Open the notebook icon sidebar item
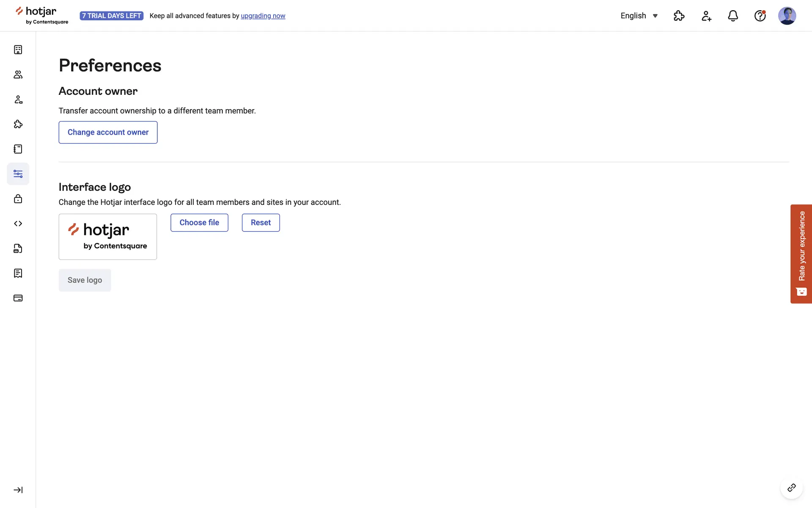The width and height of the screenshot is (812, 508). pyautogui.click(x=18, y=149)
